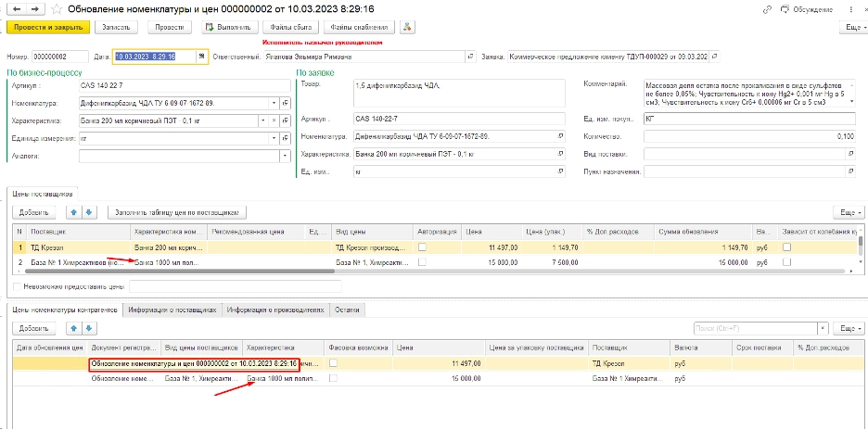The width and height of the screenshot is (868, 430).
Task: Toggle Авторизация checkbox for ТД Крезол row
Action: pyautogui.click(x=423, y=248)
